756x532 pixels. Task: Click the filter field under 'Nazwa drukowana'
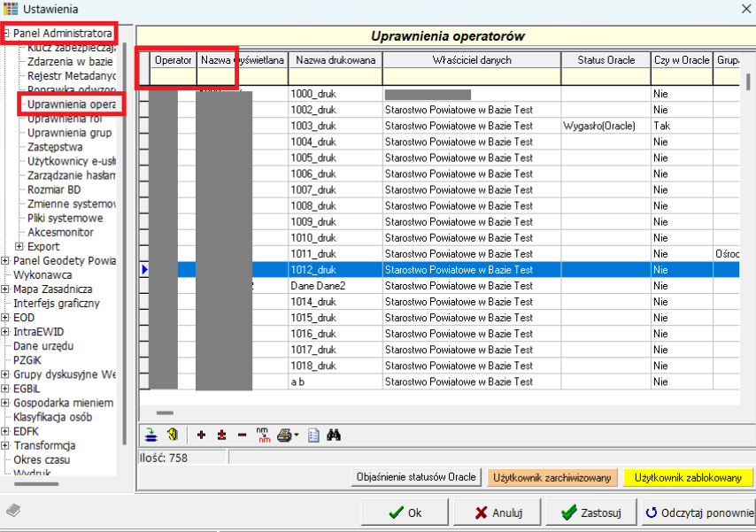coord(335,78)
